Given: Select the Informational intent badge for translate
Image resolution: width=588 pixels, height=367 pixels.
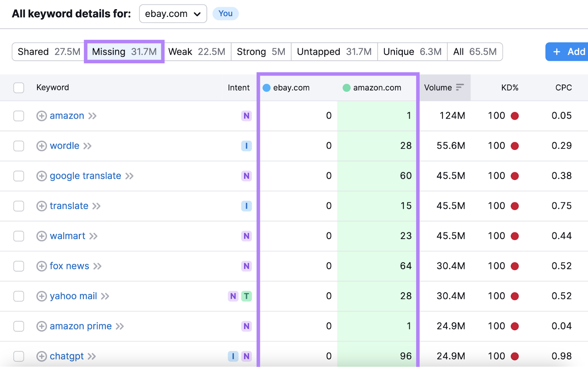Looking at the screenshot, I should tap(247, 206).
